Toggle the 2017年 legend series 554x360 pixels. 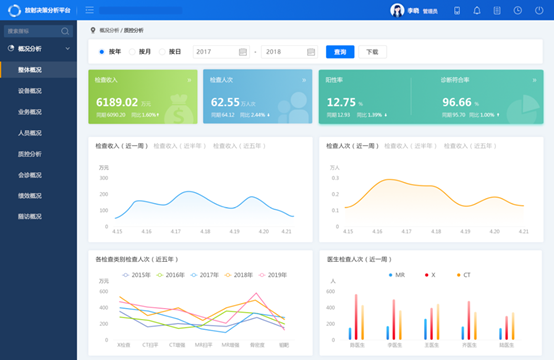[205, 275]
